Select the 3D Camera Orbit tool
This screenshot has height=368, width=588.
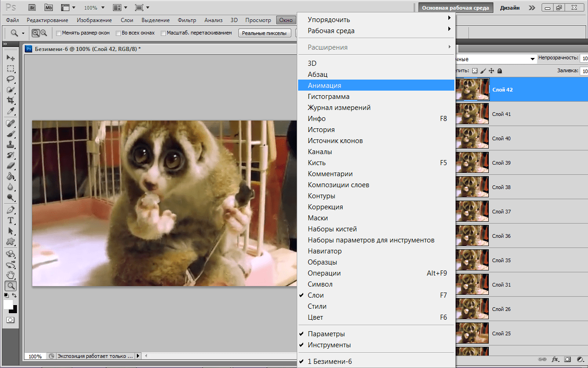pyautogui.click(x=10, y=264)
